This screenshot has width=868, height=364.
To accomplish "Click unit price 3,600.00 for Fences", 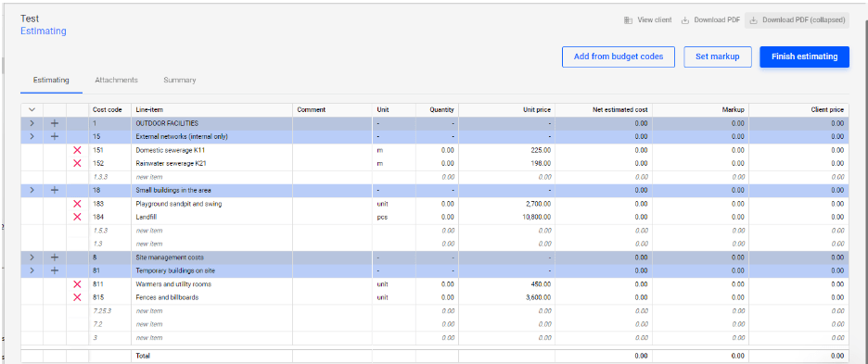I will tap(506, 297).
